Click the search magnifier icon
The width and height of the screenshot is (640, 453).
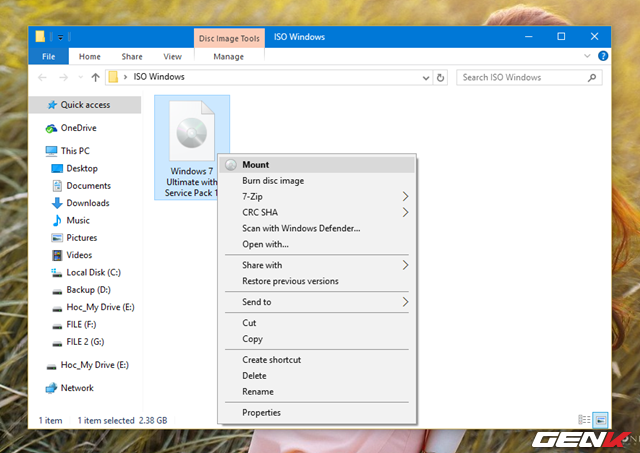click(592, 78)
